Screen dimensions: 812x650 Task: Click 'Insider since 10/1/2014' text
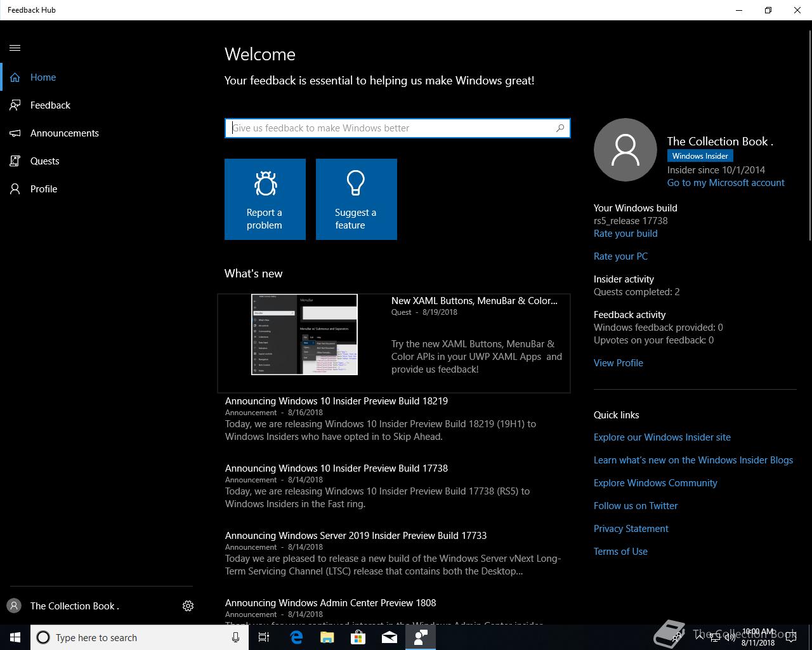coord(716,170)
